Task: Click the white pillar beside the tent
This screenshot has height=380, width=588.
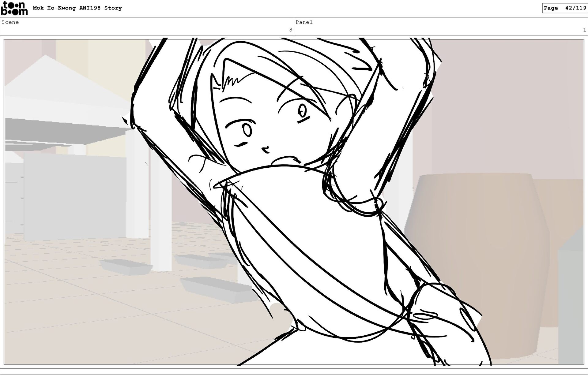Action: [161, 211]
